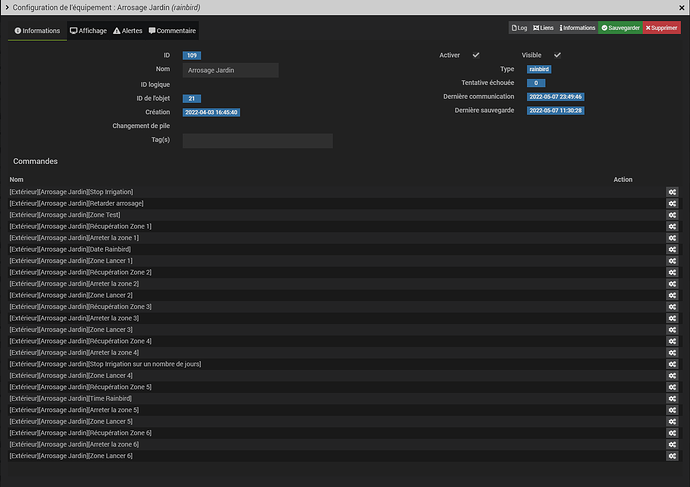
Task: Open settings gear for Zone Lancer 3
Action: click(672, 330)
